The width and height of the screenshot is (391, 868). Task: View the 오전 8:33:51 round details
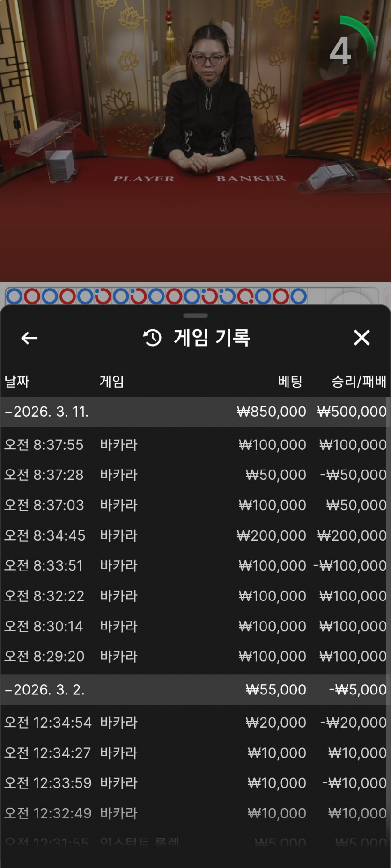point(195,565)
